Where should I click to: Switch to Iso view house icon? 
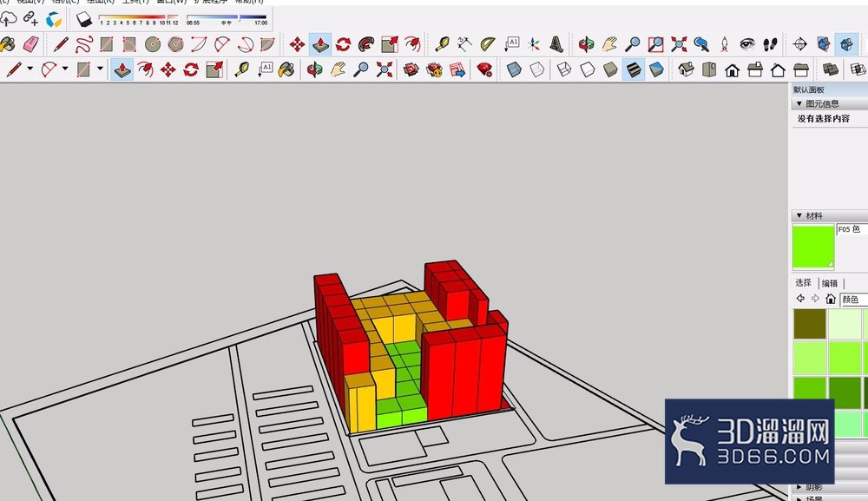point(686,69)
